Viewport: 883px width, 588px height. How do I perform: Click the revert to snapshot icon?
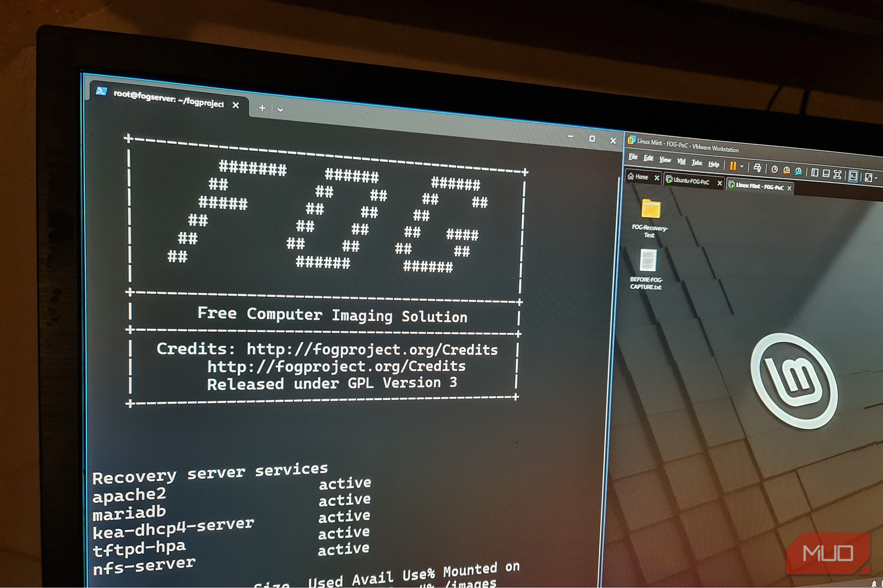point(786,171)
